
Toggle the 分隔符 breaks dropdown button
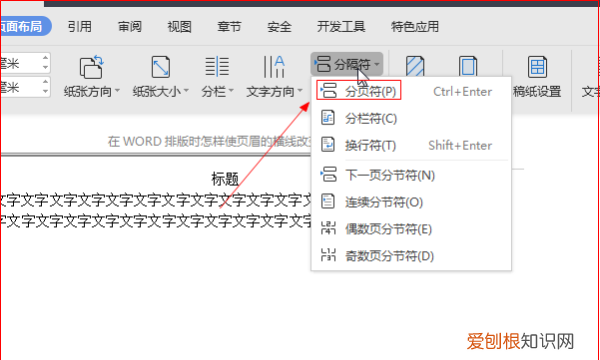tap(347, 64)
